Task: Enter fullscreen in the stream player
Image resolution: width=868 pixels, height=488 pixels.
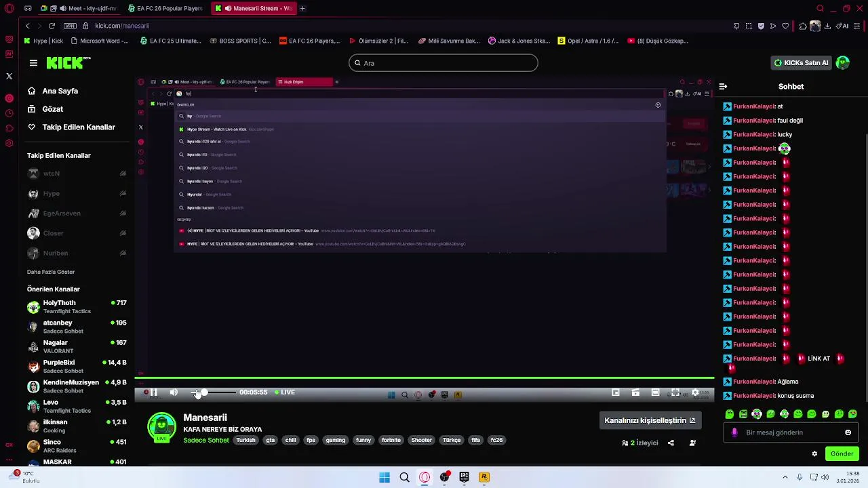Action: 675,392
